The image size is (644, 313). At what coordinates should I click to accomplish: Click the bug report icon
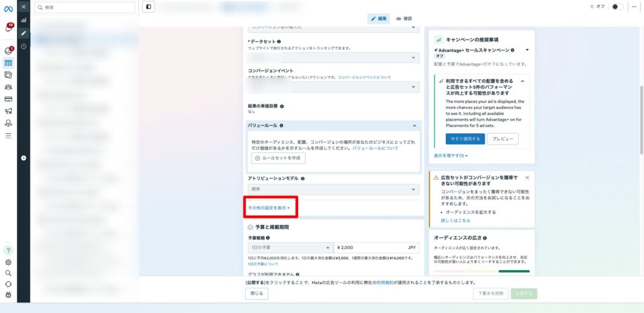8,295
